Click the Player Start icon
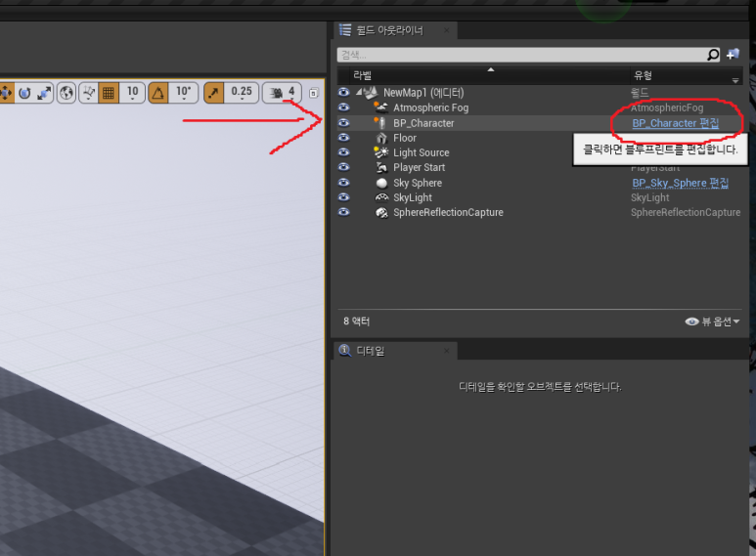 381,167
